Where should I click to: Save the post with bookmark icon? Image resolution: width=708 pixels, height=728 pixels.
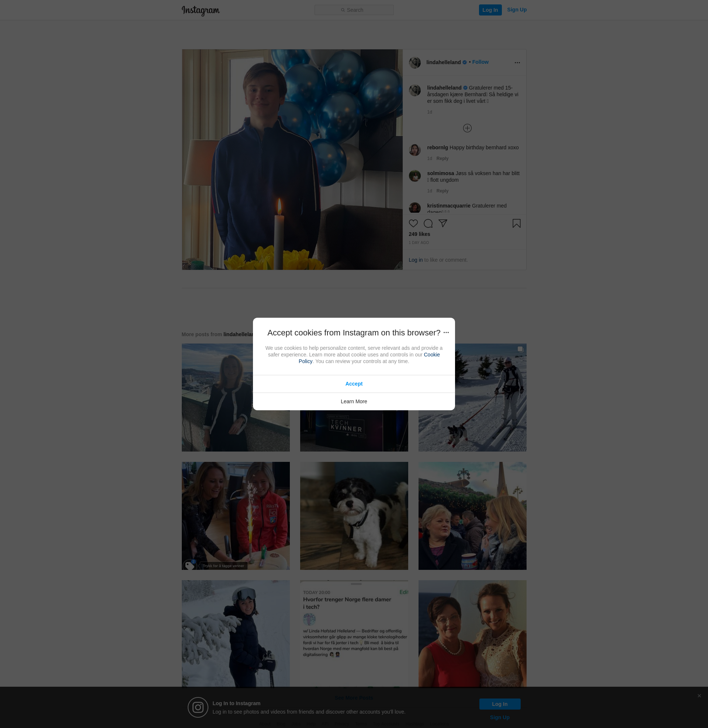click(516, 223)
